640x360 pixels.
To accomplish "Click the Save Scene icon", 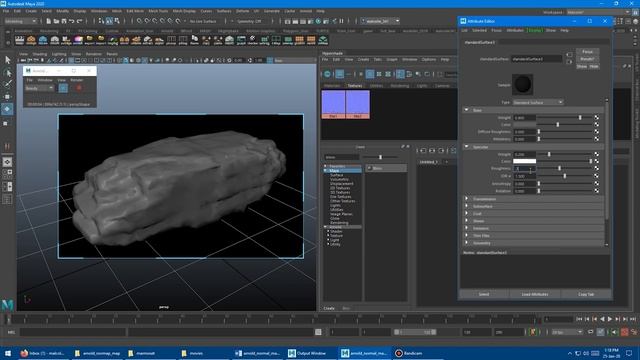I will (x=64, y=21).
